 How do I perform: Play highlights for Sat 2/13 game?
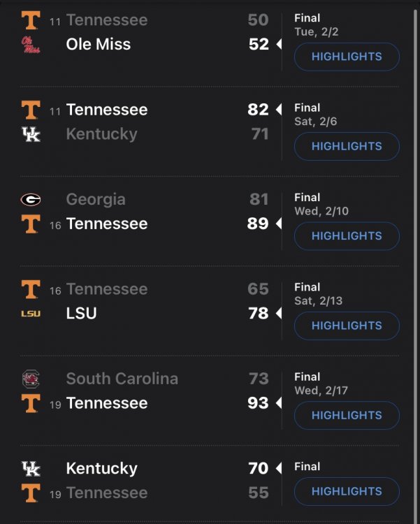pyautogui.click(x=347, y=326)
